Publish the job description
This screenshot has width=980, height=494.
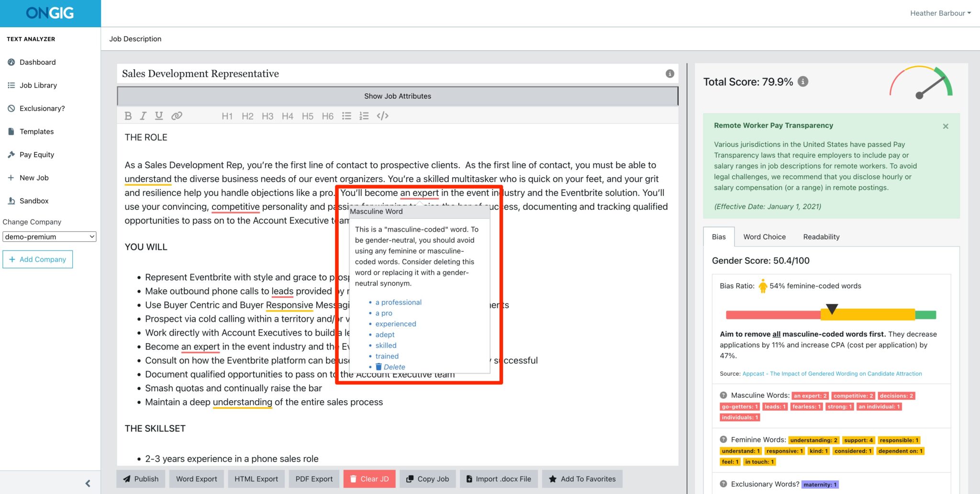[140, 479]
